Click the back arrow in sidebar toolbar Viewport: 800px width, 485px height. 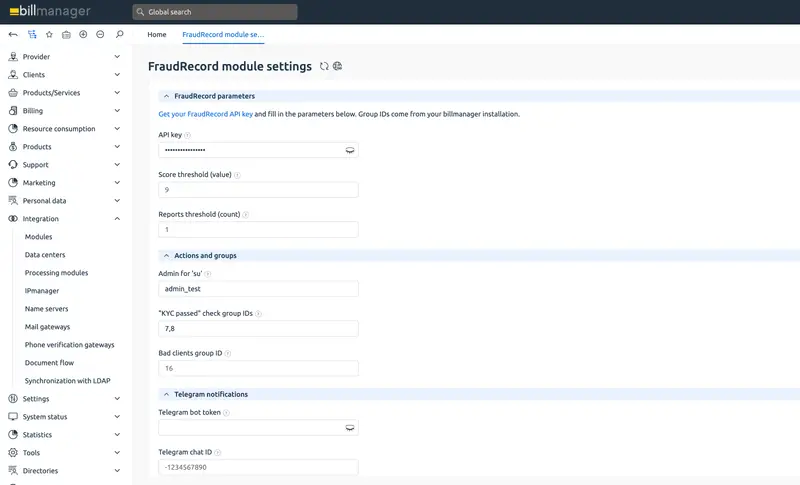[13, 35]
